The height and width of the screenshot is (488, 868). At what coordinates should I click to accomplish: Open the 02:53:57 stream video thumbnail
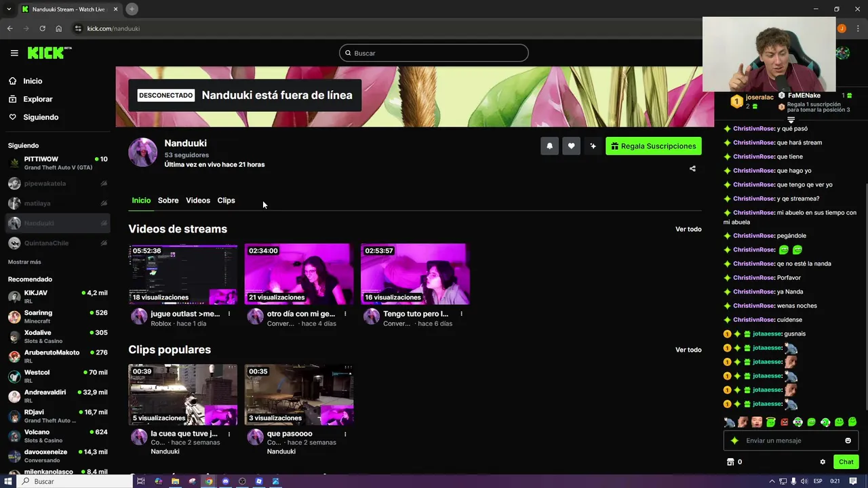pyautogui.click(x=415, y=274)
